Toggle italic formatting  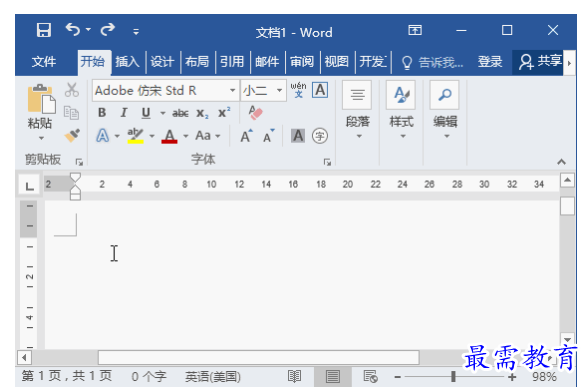tap(124, 112)
